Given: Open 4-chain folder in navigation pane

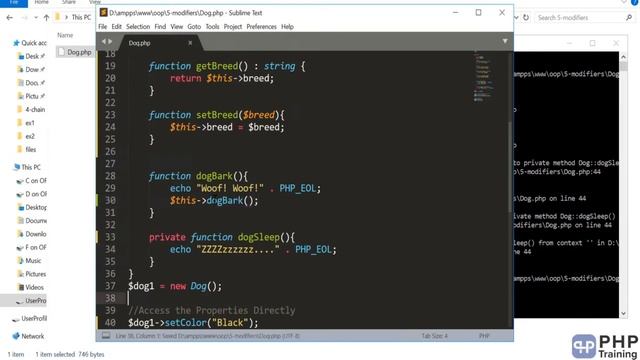Looking at the screenshot, I should tap(31, 109).
